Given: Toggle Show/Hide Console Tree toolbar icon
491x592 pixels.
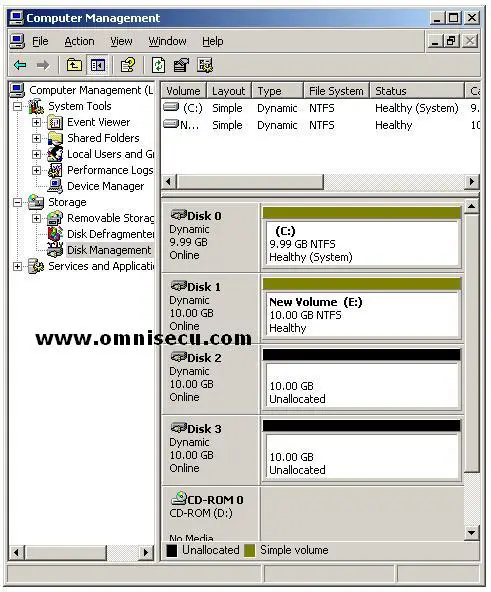Looking at the screenshot, I should click(x=98, y=65).
